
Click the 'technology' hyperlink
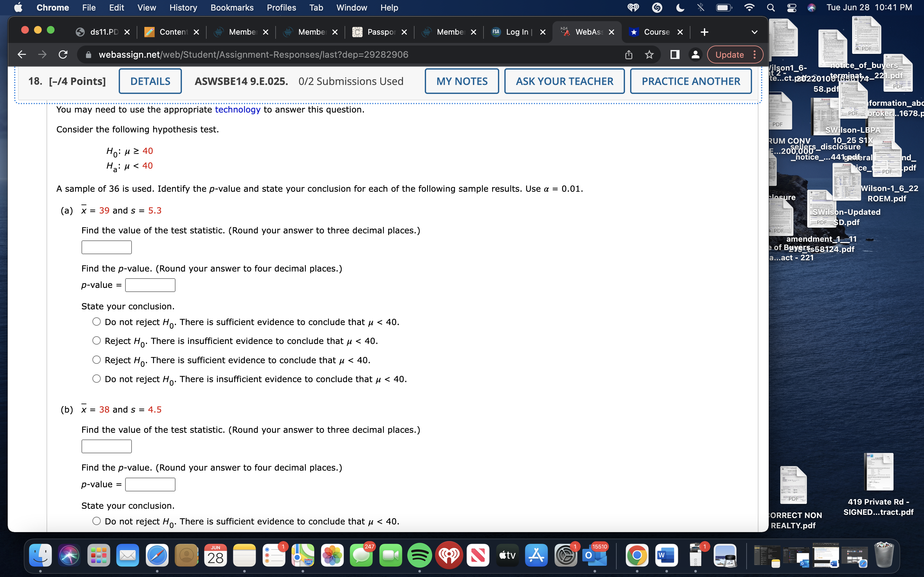click(x=237, y=110)
